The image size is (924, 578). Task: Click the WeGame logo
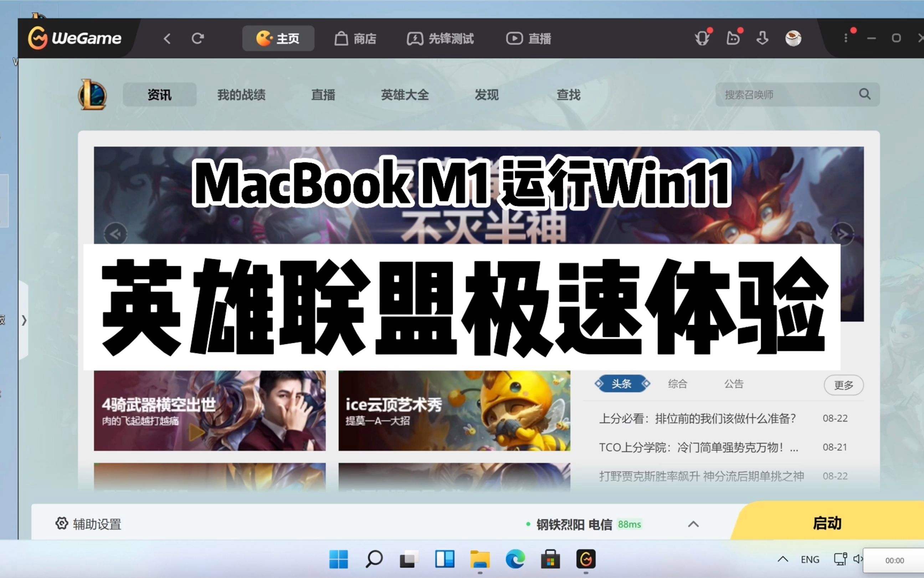coord(75,38)
